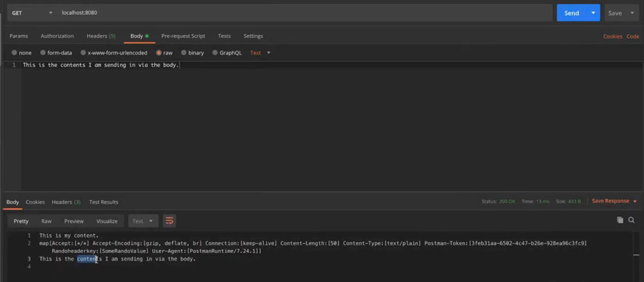Open the response Headers (3) tab
This screenshot has height=282, width=644.
(x=66, y=202)
